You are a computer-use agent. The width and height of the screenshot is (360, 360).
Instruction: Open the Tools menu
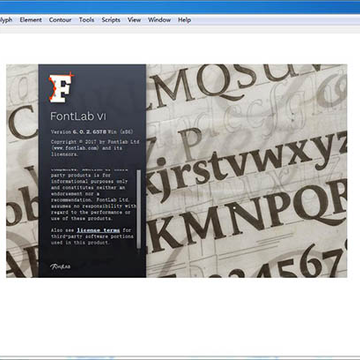[87, 20]
